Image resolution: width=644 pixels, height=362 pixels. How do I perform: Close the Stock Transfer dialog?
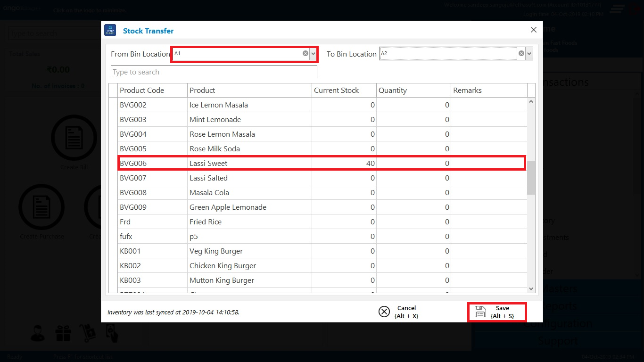click(533, 30)
